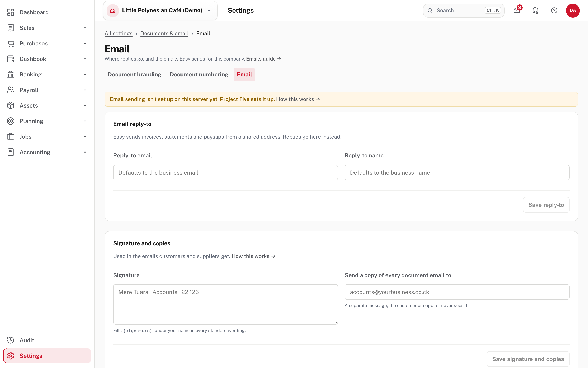588x368 pixels.
Task: Expand the Planning menu chevron
Action: coord(85,121)
